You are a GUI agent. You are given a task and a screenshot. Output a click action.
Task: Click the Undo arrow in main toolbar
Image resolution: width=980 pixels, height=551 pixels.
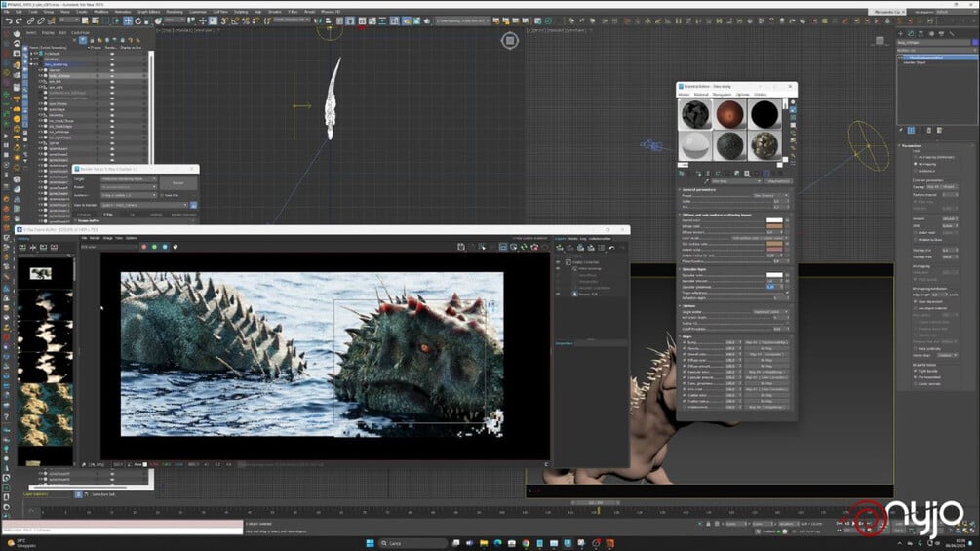7,20
